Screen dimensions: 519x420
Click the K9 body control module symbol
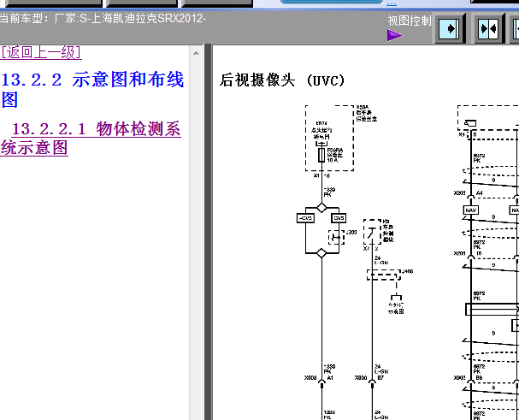(x=372, y=232)
